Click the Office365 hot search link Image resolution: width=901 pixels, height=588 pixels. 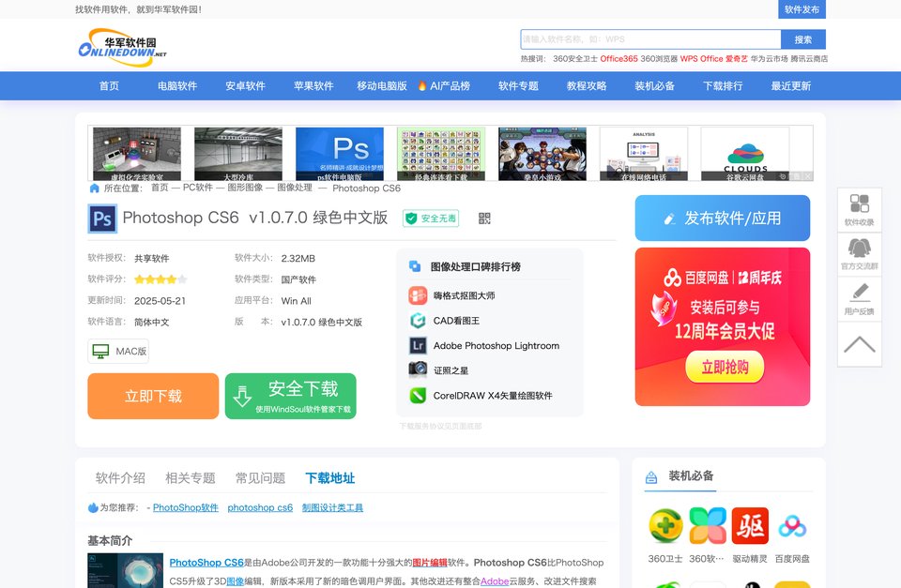[618, 58]
